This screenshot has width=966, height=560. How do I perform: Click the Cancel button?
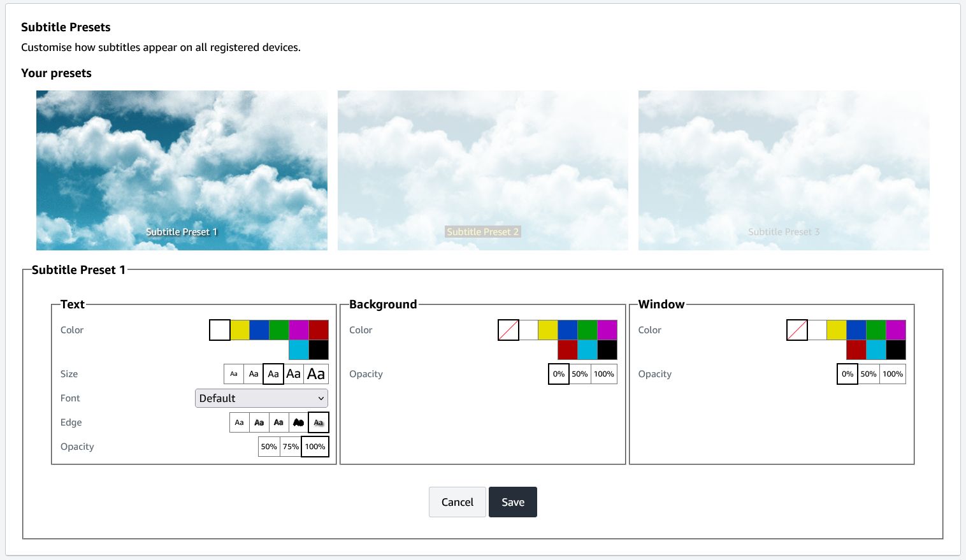(457, 502)
